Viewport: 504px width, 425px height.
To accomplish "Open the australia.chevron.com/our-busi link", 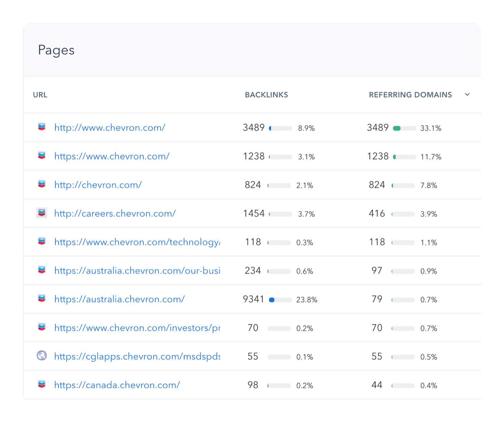I will (137, 271).
